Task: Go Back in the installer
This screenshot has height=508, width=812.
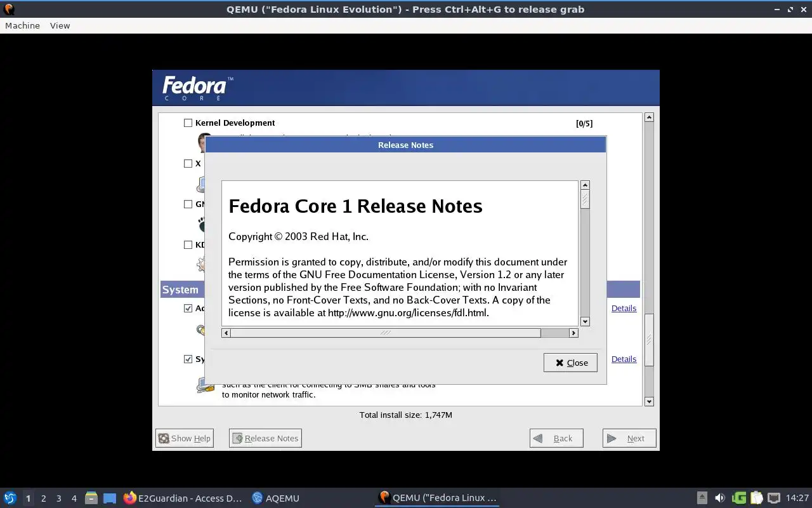Action: point(556,438)
